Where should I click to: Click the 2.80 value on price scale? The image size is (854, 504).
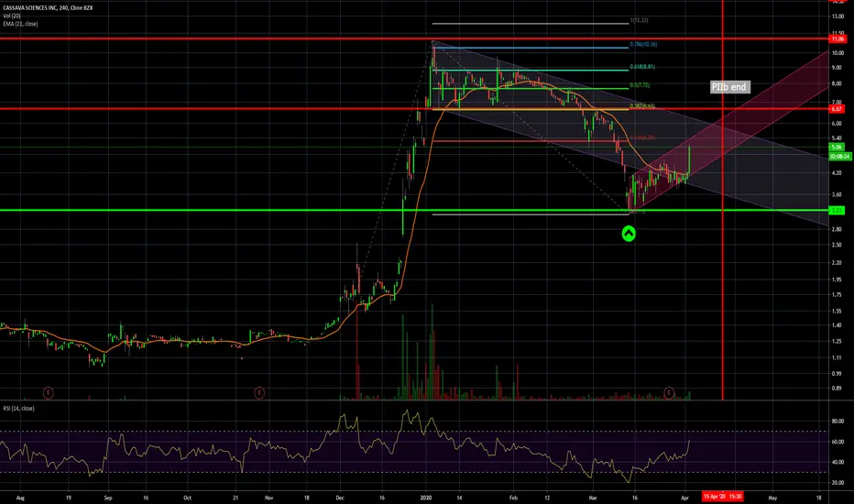(837, 229)
